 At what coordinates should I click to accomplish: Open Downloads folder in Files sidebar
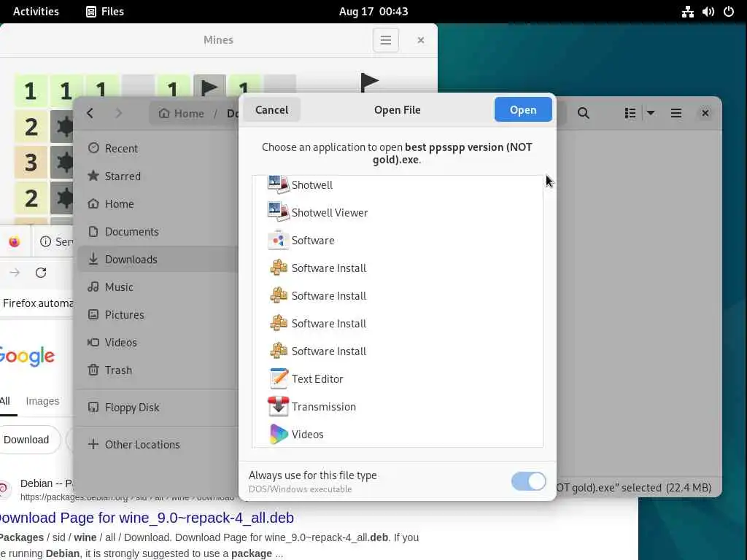pyautogui.click(x=158, y=259)
